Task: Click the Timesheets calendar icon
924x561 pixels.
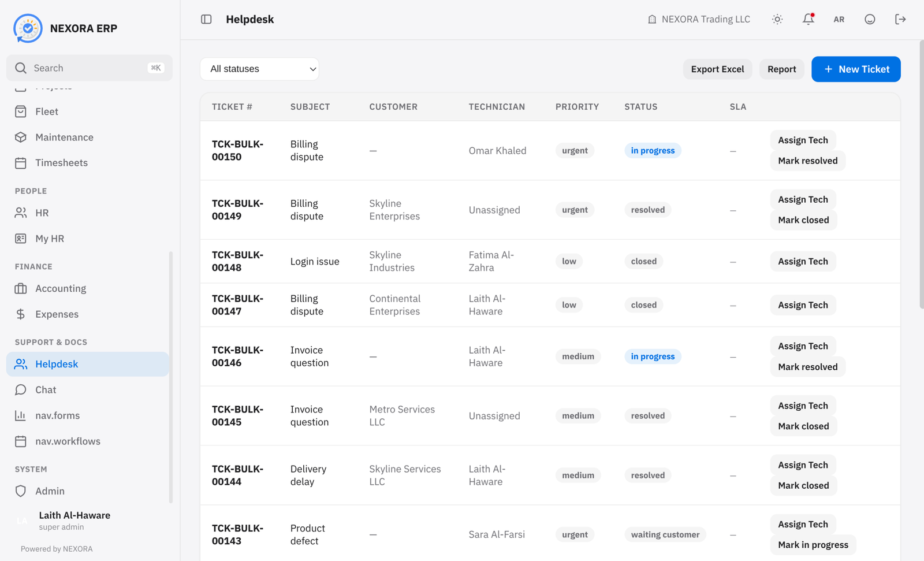Action: [x=21, y=163]
